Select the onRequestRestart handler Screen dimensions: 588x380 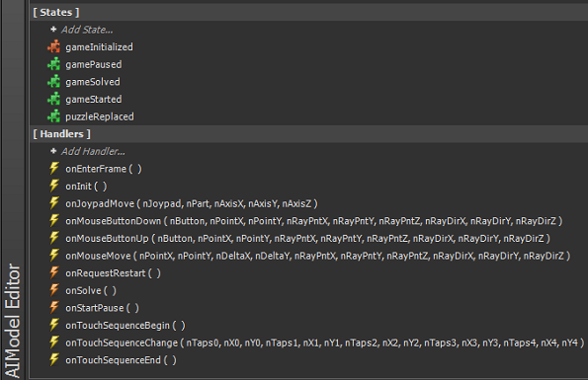coord(113,273)
